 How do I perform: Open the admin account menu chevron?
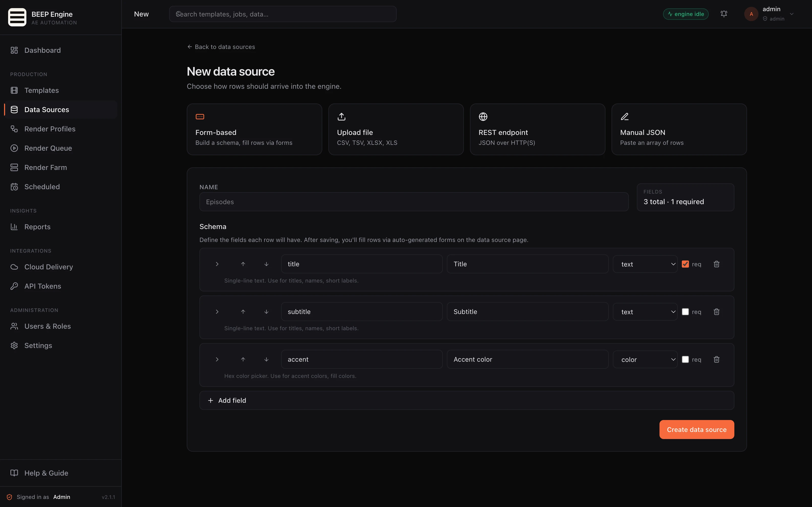tap(791, 14)
